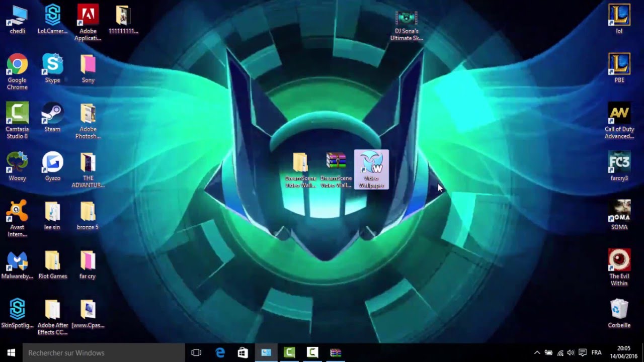Open the SkinSpotlig... shortcut

point(17,314)
